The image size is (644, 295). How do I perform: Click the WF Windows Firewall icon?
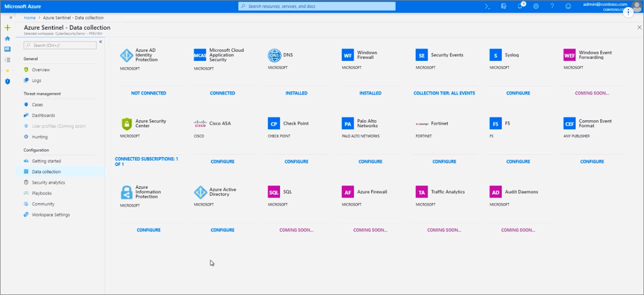[348, 55]
